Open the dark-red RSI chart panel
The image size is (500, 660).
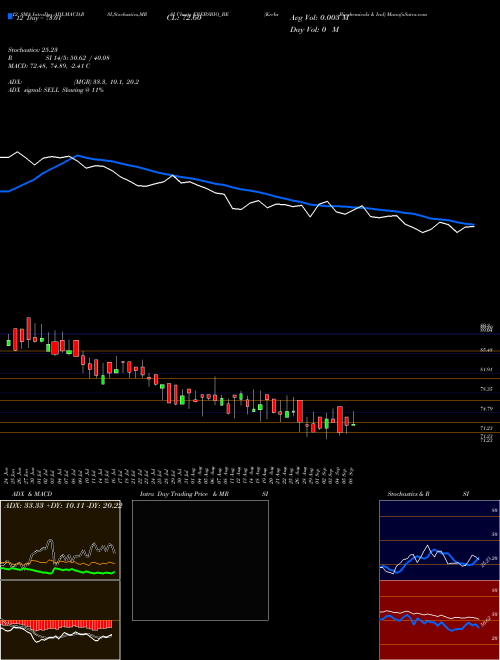pos(439,620)
